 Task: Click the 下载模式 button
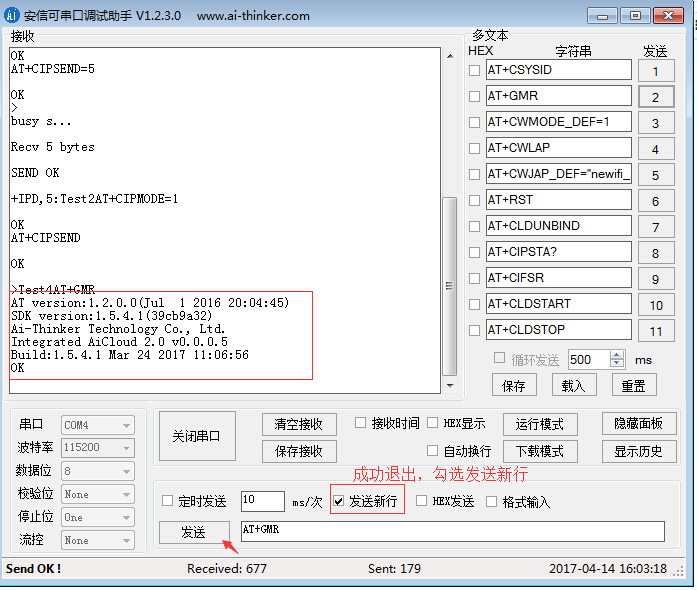540,451
